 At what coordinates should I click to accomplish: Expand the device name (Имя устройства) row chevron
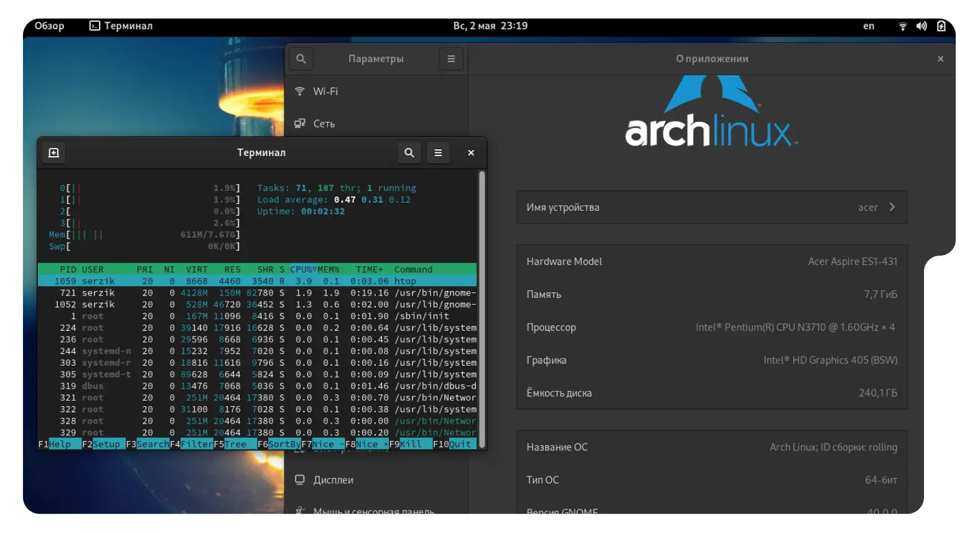click(892, 207)
